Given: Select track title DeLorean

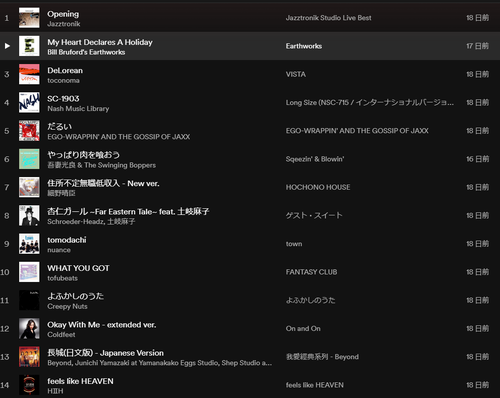Looking at the screenshot, I should [65, 70].
